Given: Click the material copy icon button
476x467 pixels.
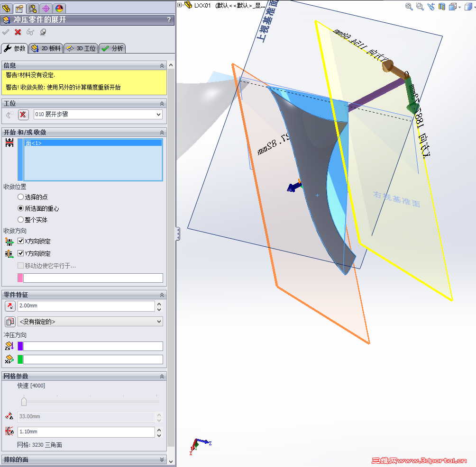Looking at the screenshot, I should coord(10,322).
